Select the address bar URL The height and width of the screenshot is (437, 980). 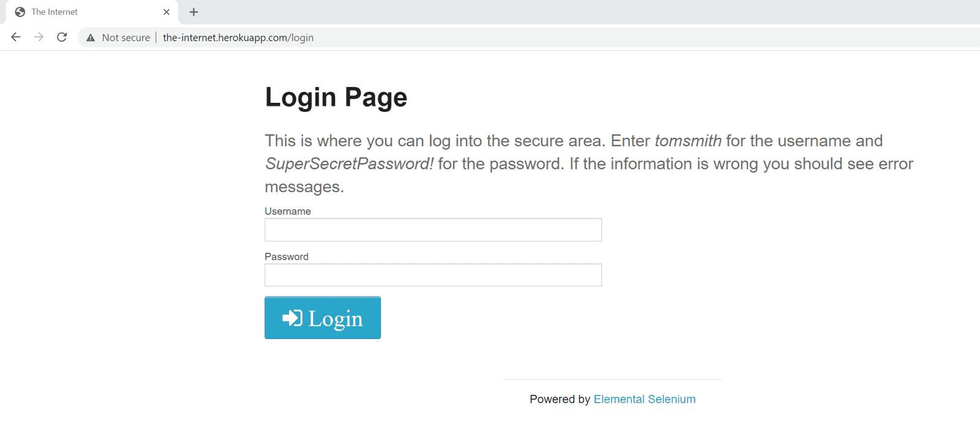pyautogui.click(x=238, y=37)
